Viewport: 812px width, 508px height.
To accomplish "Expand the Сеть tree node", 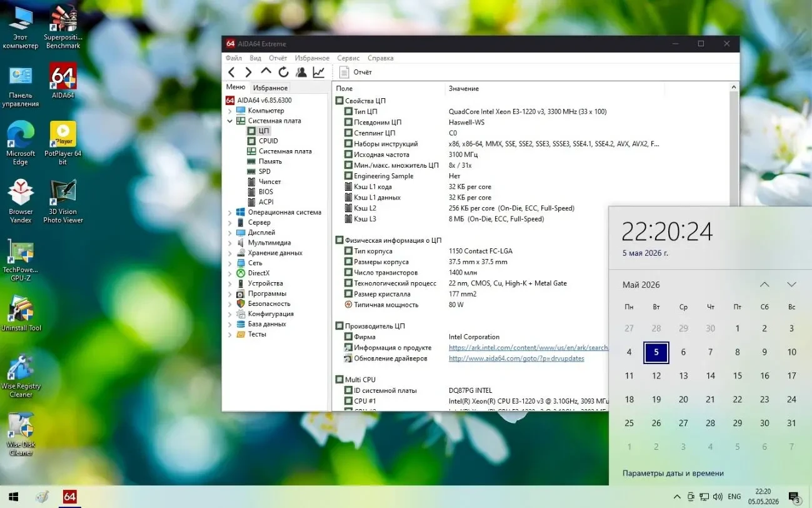I will click(229, 263).
